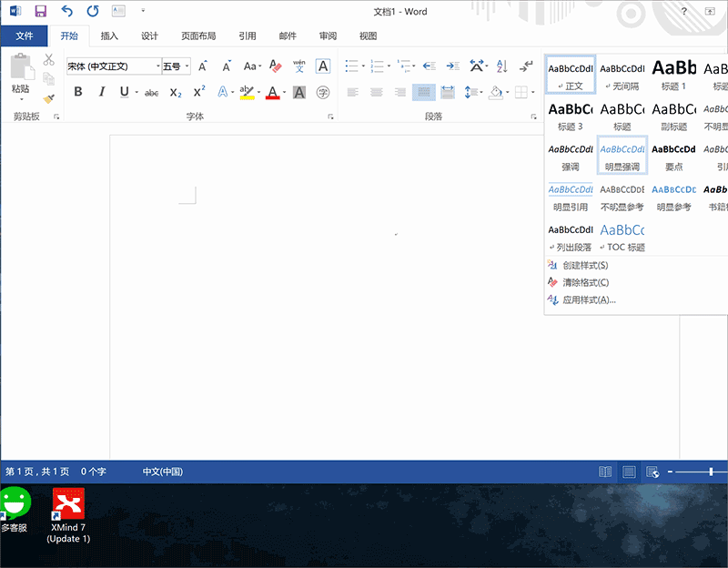
Task: Decrease indent of the paragraph
Action: [429, 66]
